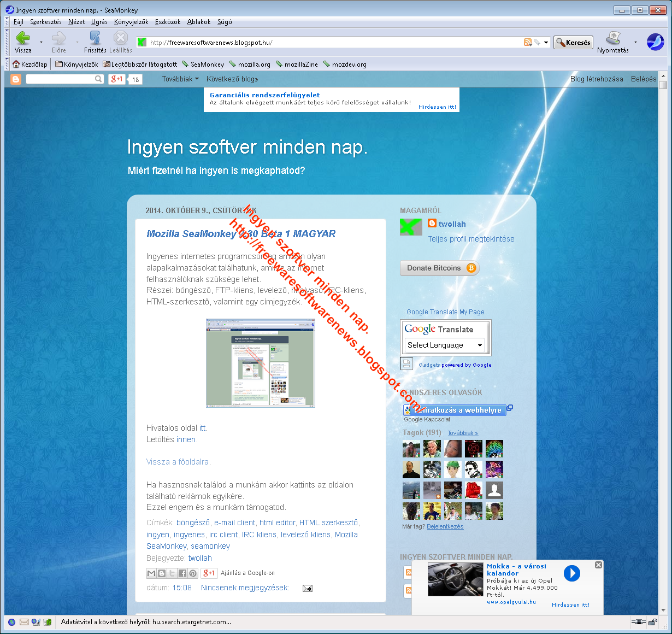Viewport: 672px width, 634px height.
Task: Click the Google +1 button in navbar
Action: click(x=116, y=79)
